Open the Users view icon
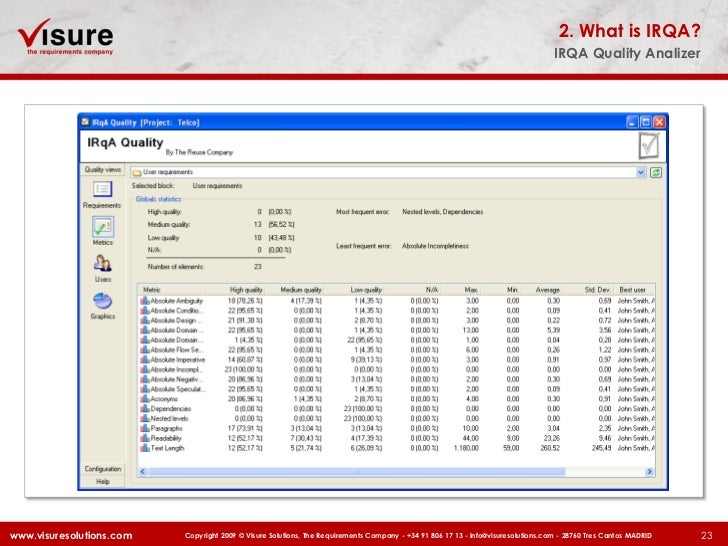 click(x=102, y=264)
